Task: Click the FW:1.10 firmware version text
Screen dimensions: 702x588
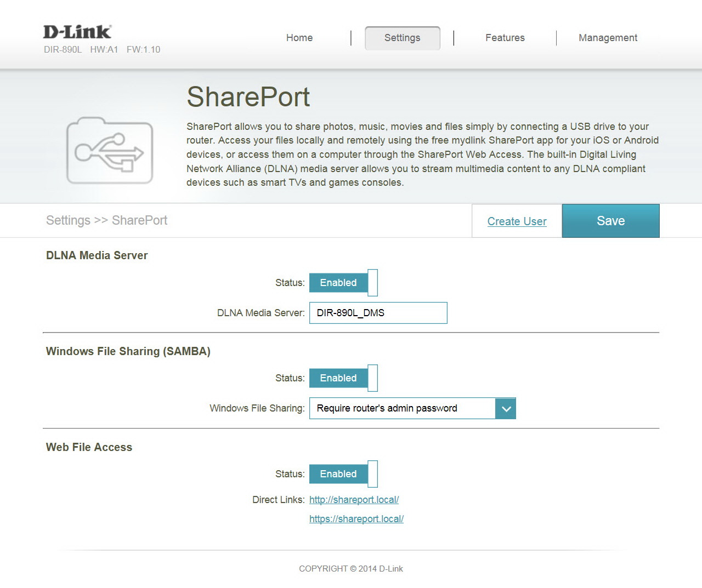Action: click(x=144, y=49)
